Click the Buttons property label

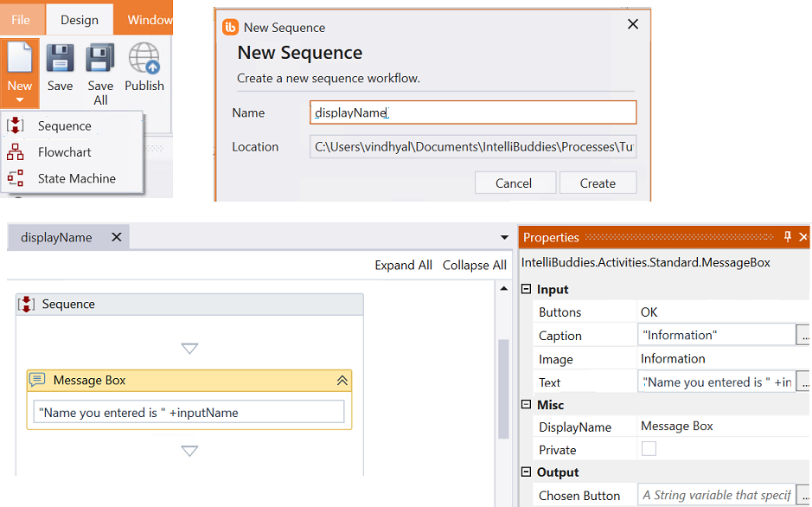[x=559, y=312]
